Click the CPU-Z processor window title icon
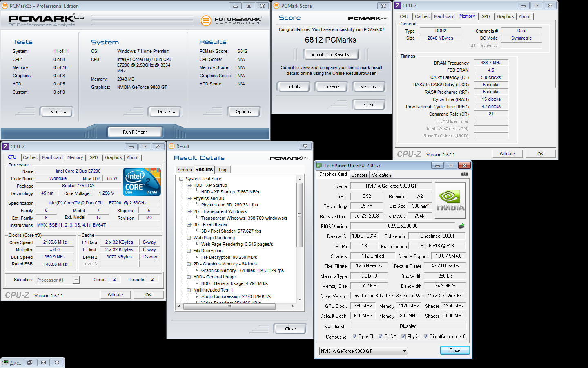Screen dimensions: 588x368 pyautogui.click(x=6, y=146)
